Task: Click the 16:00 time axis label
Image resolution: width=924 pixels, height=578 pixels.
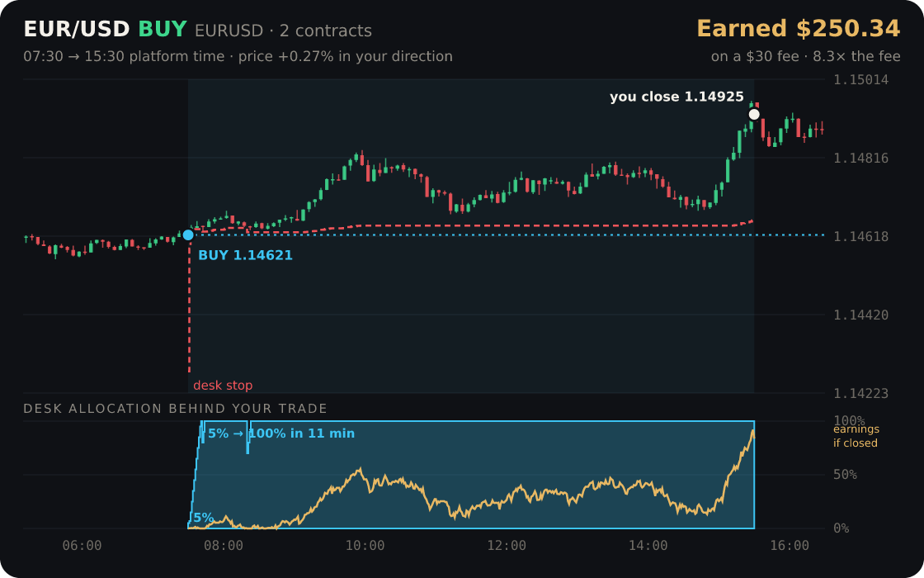Action: [x=790, y=546]
